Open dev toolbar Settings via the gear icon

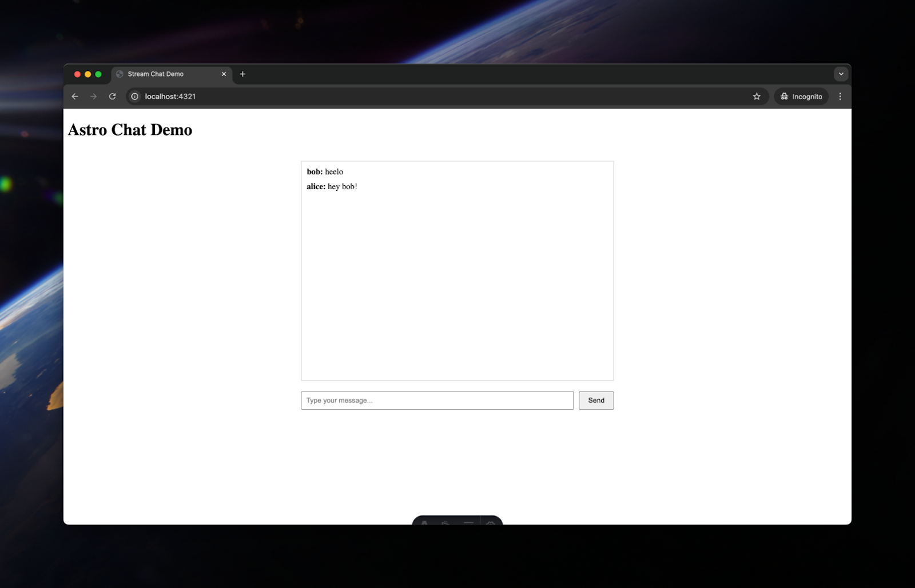491,523
